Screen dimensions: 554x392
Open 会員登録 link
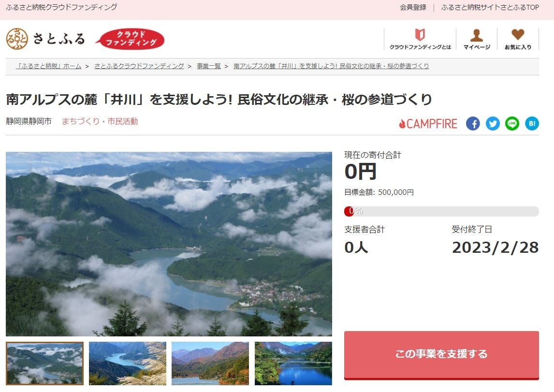click(x=413, y=7)
